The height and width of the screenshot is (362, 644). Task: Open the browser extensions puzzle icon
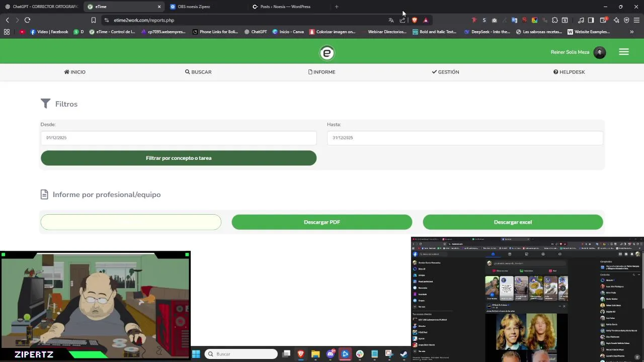(554, 20)
